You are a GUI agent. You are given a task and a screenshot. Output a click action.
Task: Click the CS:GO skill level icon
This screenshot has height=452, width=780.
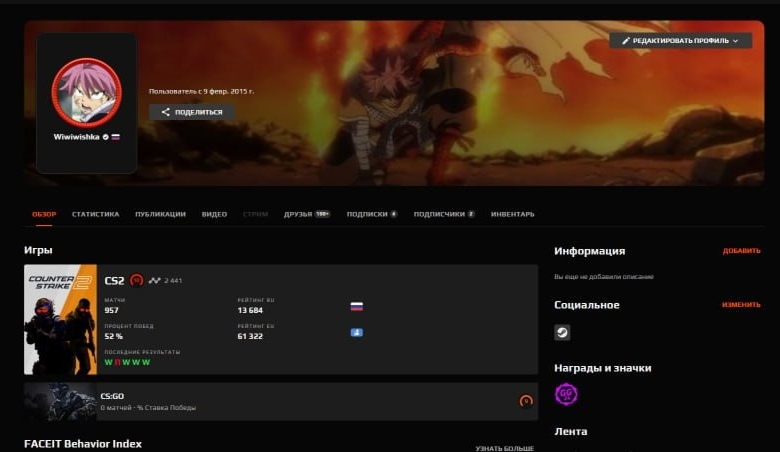tap(526, 401)
